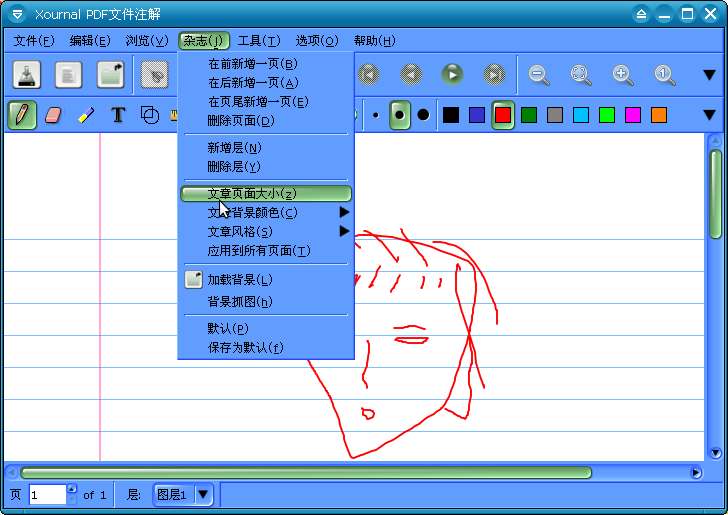Choose 新增层(N) menu entry
This screenshot has height=515, width=728.
pos(266,148)
